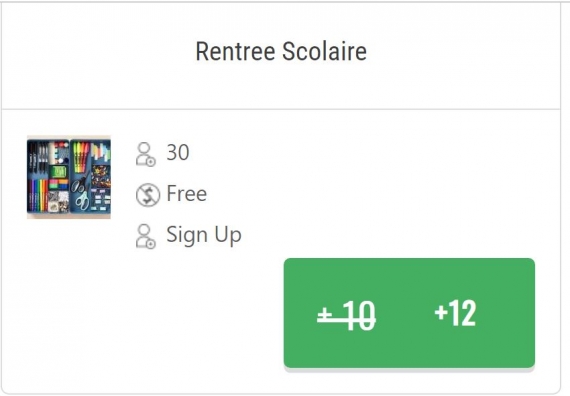Click the green points button
Screen dimensions: 570x396
pyautogui.click(x=409, y=313)
